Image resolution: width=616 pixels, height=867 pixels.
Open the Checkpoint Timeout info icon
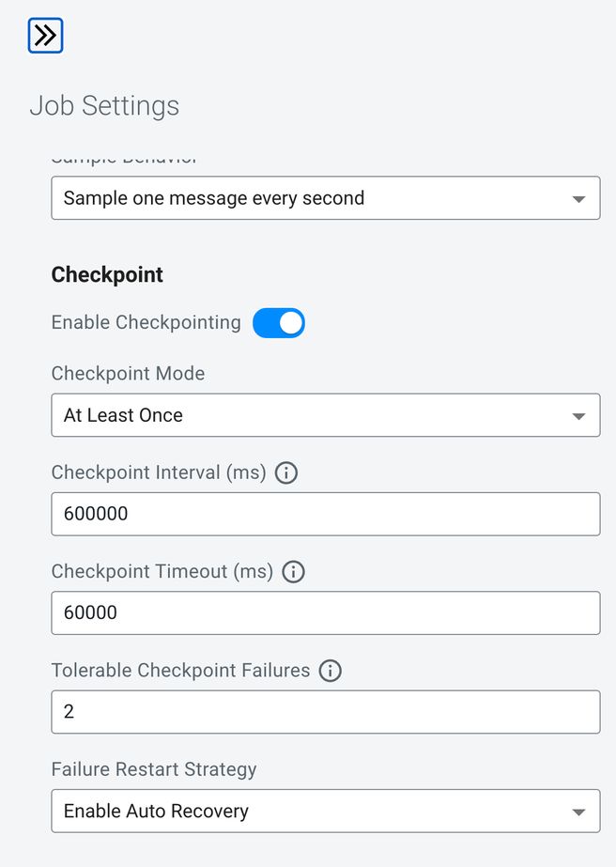coord(294,572)
